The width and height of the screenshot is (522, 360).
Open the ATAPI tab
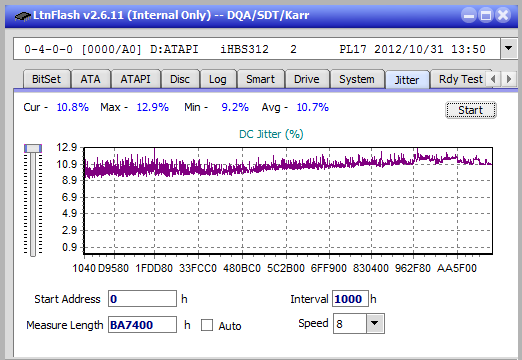pos(135,79)
